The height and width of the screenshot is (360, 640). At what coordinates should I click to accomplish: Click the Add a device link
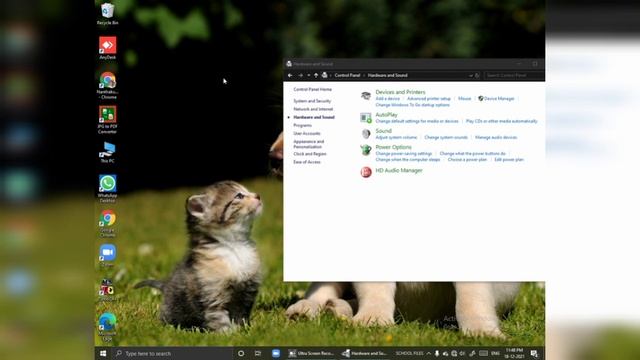pos(387,99)
